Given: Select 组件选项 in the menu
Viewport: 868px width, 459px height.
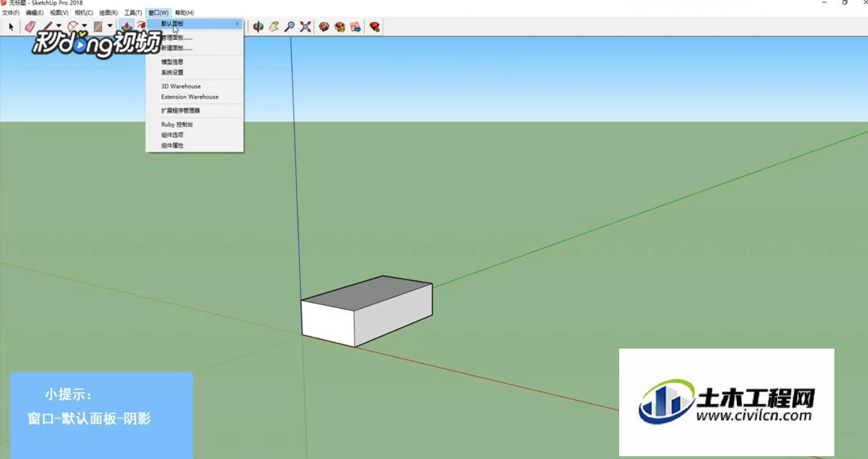Looking at the screenshot, I should coord(195,135).
